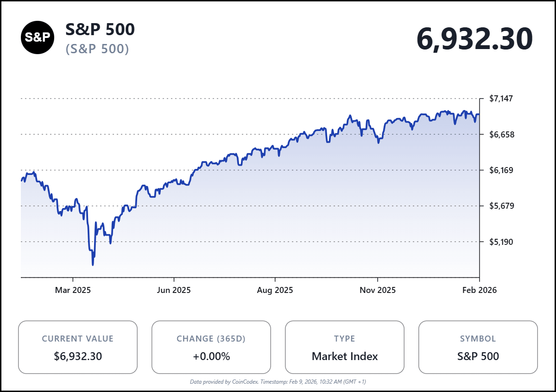Select the Change (365D) card
The width and height of the screenshot is (556, 392).
coord(211,347)
